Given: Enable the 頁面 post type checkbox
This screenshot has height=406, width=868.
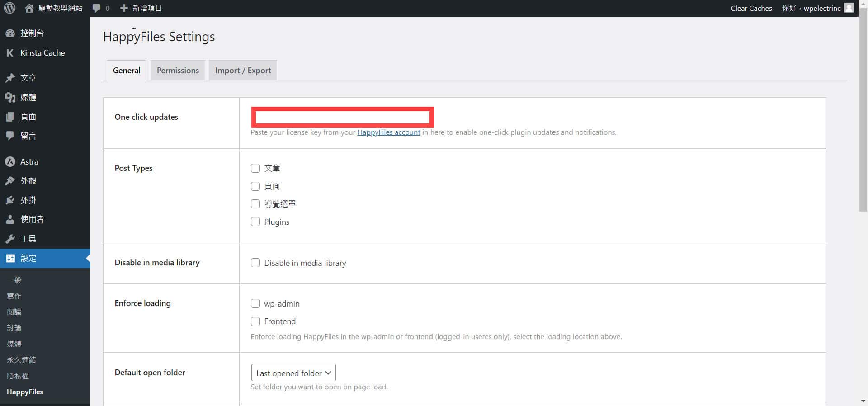Looking at the screenshot, I should [255, 186].
